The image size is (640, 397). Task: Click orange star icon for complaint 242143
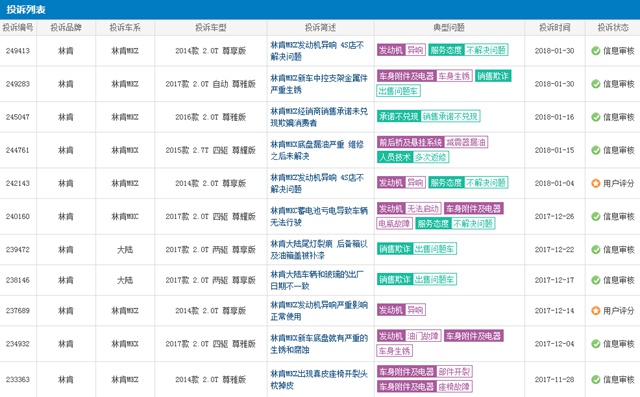tap(596, 183)
